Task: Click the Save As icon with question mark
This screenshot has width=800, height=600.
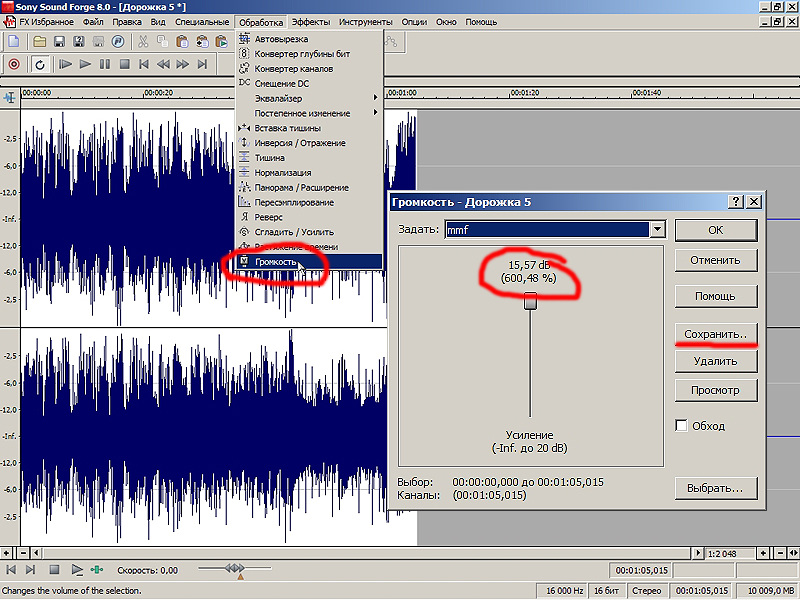Action: point(79,41)
